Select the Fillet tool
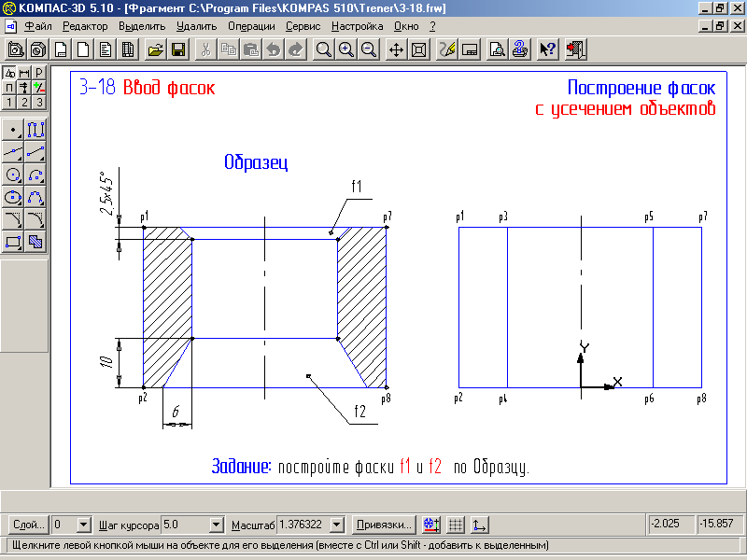This screenshot has height=560, width=747. (35, 219)
